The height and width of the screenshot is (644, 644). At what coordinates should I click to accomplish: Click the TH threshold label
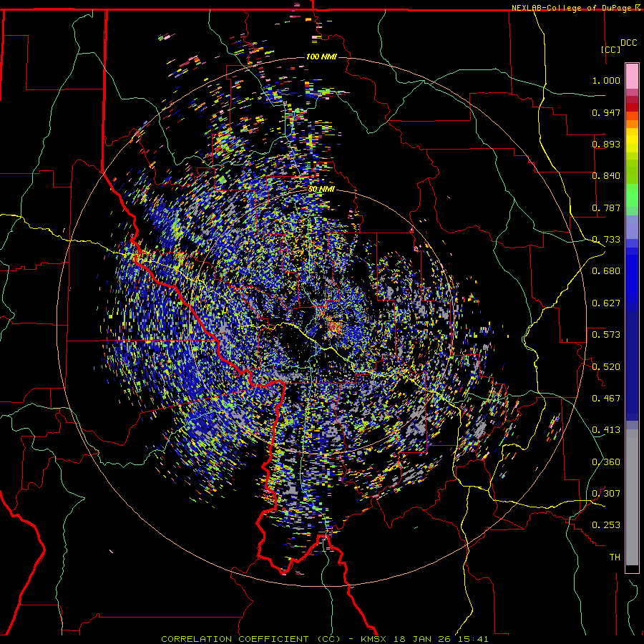[x=615, y=557]
